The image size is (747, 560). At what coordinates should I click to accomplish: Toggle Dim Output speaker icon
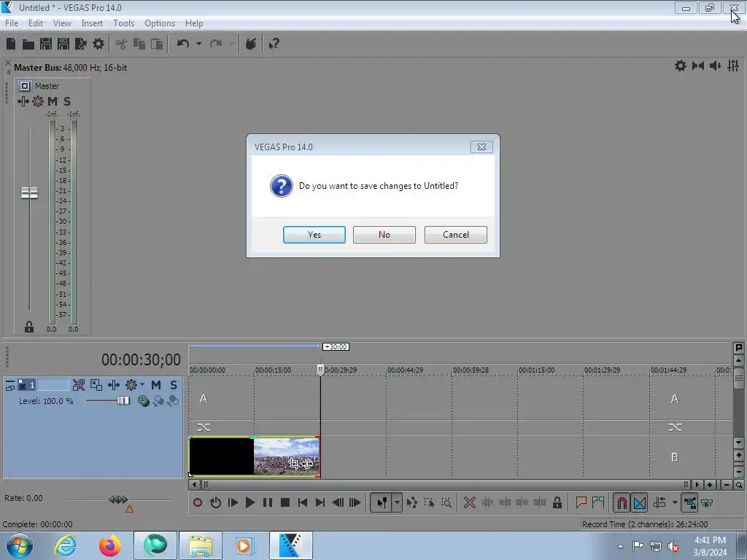[x=715, y=66]
